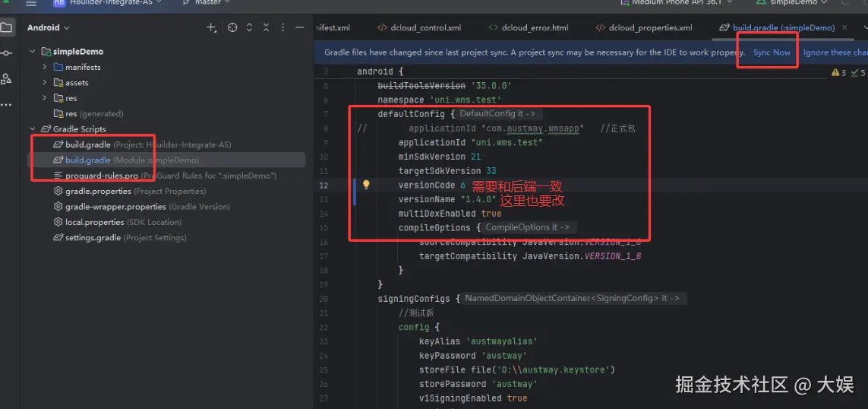The width and height of the screenshot is (868, 409).
Task: Expand the assets folder
Action: coord(45,83)
